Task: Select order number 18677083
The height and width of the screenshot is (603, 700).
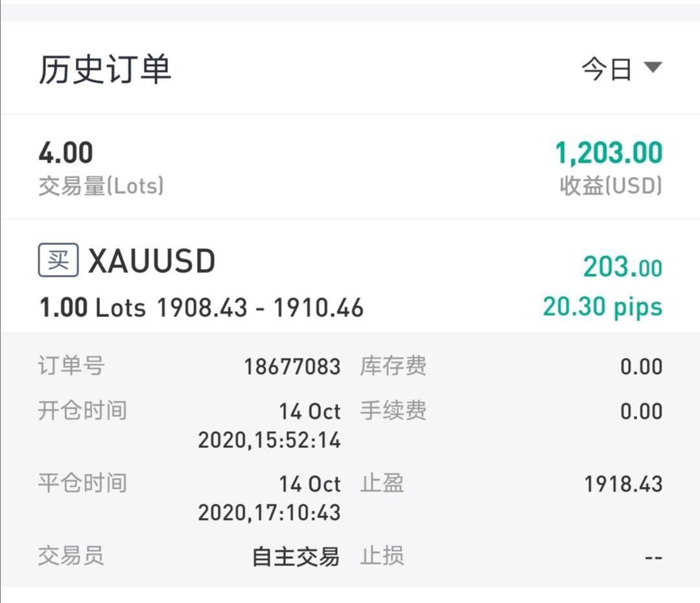Action: tap(292, 367)
